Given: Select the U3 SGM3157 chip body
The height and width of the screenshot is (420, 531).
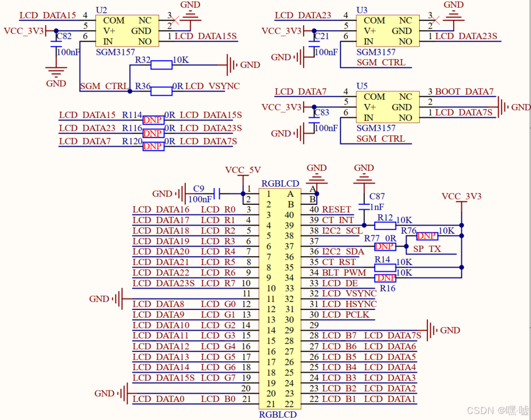Looking at the screenshot, I should [387, 31].
